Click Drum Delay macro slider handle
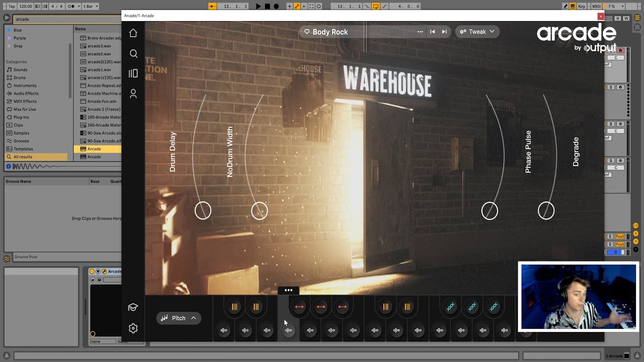The height and width of the screenshot is (362, 644). [203, 211]
